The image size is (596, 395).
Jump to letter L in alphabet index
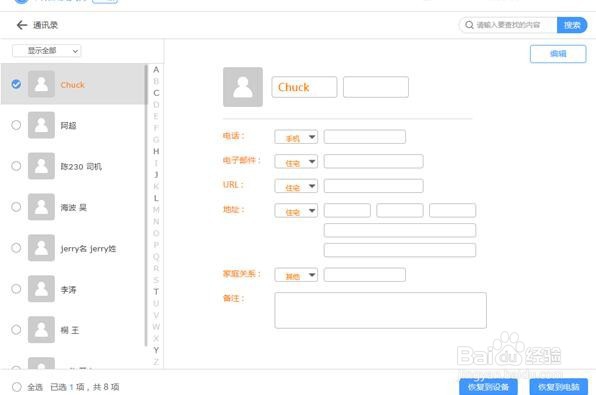click(156, 198)
